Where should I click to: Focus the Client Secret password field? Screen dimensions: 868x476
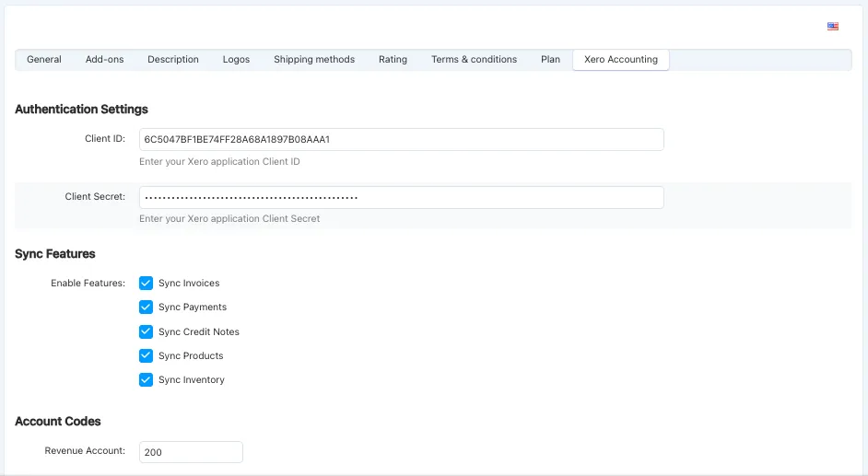(402, 197)
